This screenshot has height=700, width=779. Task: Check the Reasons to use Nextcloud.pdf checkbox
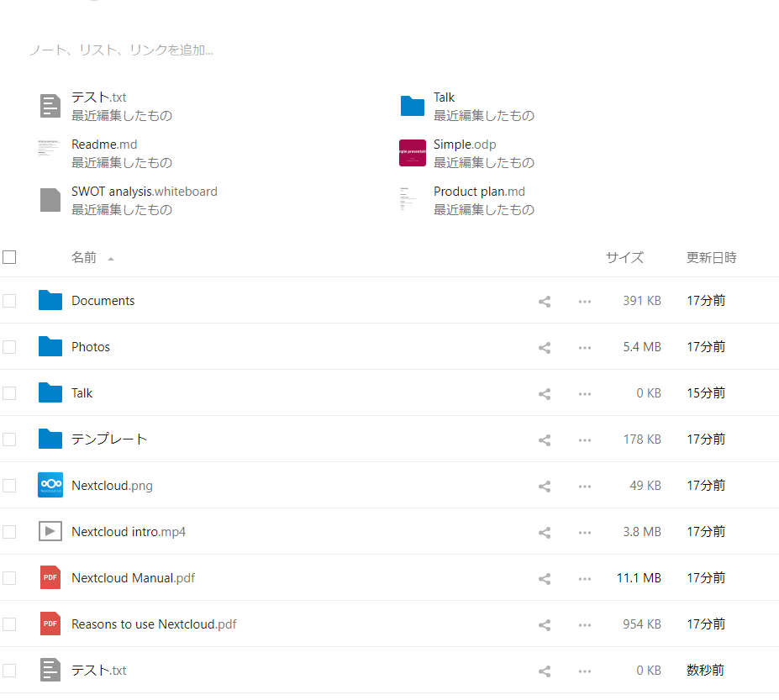[x=9, y=624]
